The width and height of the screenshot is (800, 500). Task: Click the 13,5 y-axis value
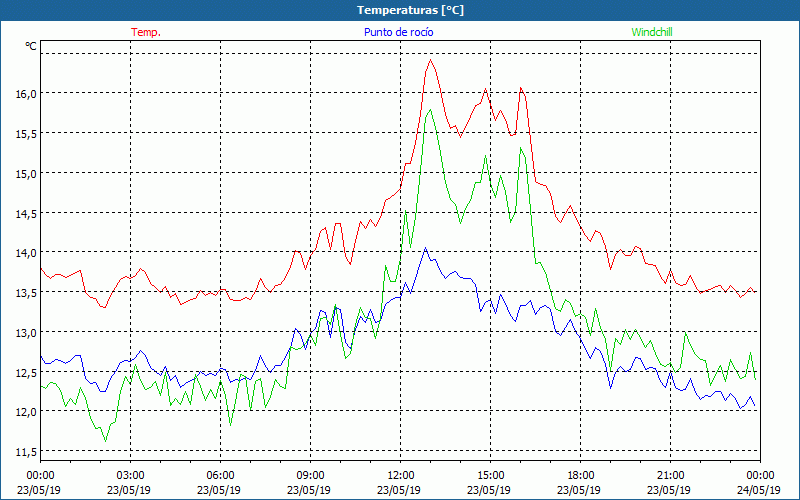(x=26, y=292)
